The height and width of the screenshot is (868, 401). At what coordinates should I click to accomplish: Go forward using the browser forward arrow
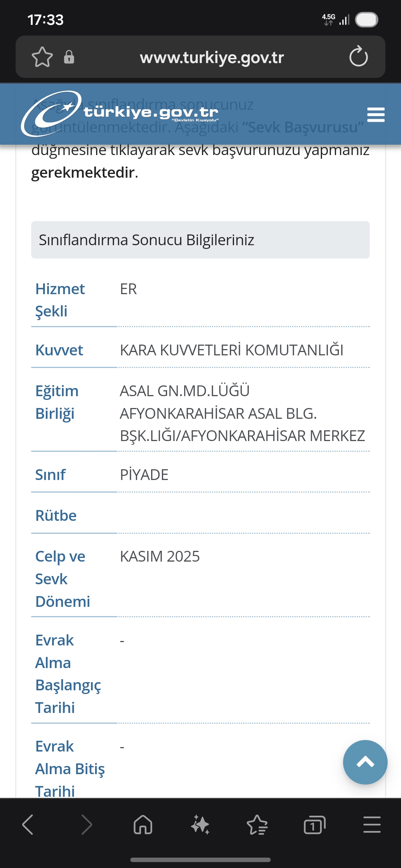click(86, 825)
